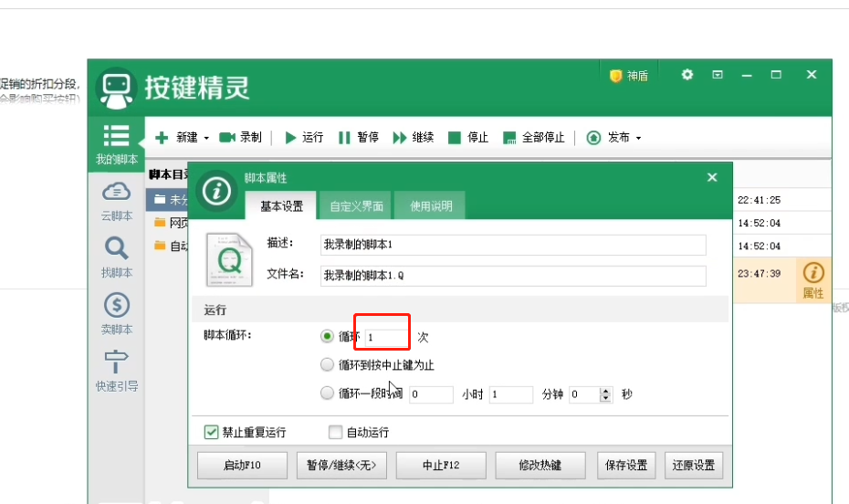Switch to the 基本设置 tab
Screen dimensions: 849x504
(281, 205)
